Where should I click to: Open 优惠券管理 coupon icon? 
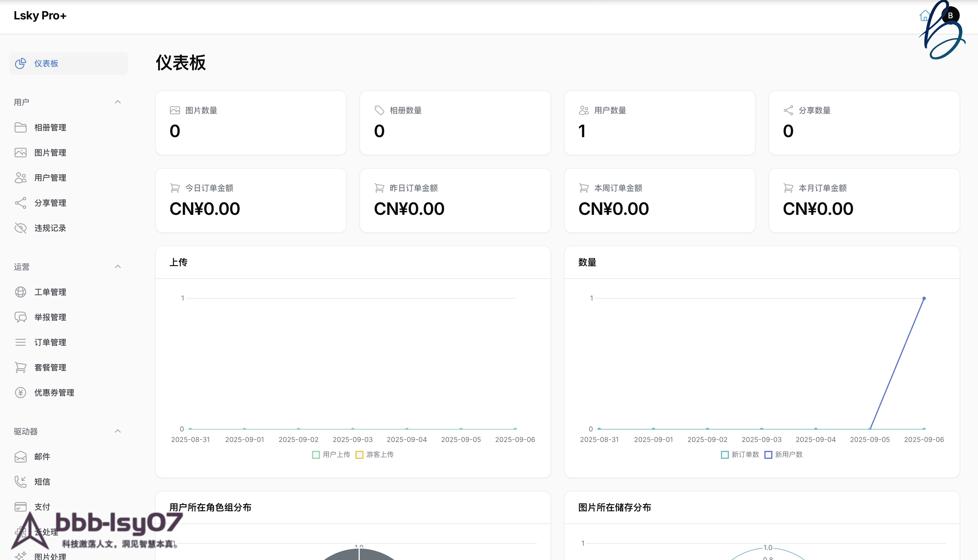tap(21, 392)
